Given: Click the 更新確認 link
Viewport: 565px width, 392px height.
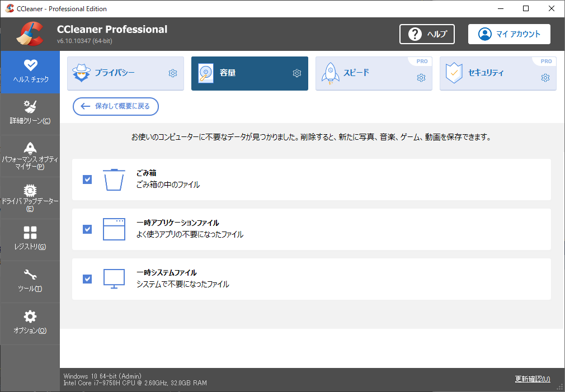Looking at the screenshot, I should pyautogui.click(x=533, y=379).
